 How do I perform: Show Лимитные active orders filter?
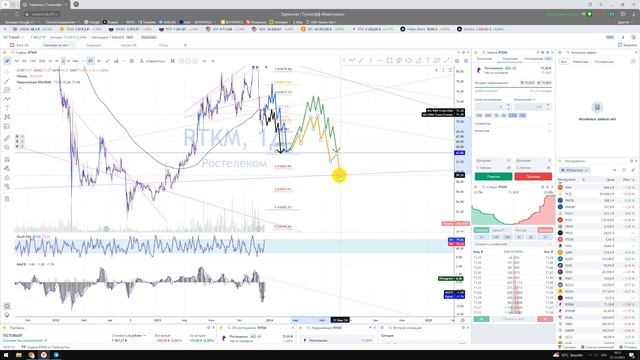580,62
